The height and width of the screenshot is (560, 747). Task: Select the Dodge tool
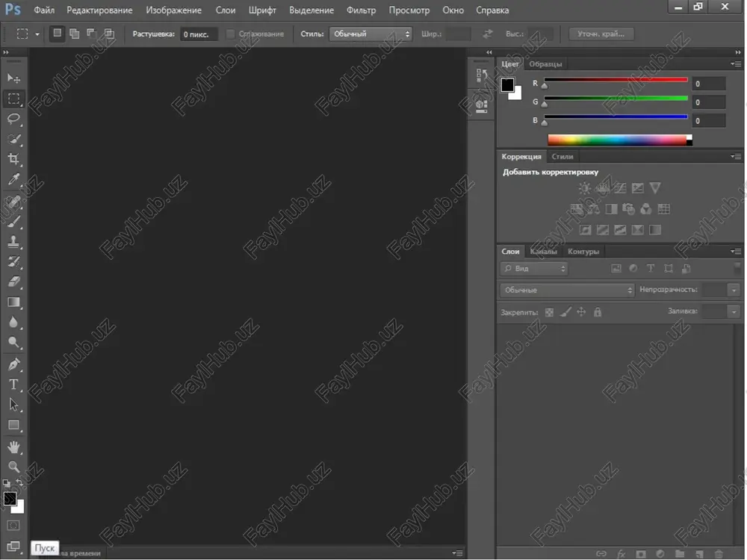[x=13, y=343]
